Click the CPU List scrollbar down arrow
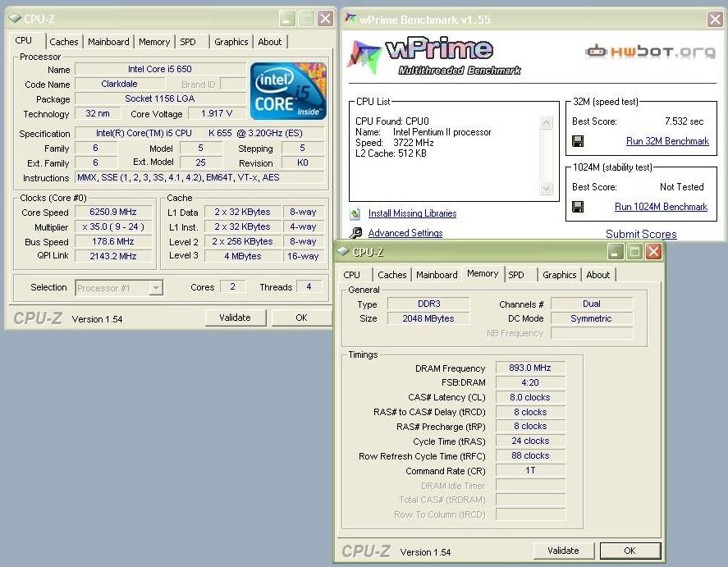 coord(547,188)
